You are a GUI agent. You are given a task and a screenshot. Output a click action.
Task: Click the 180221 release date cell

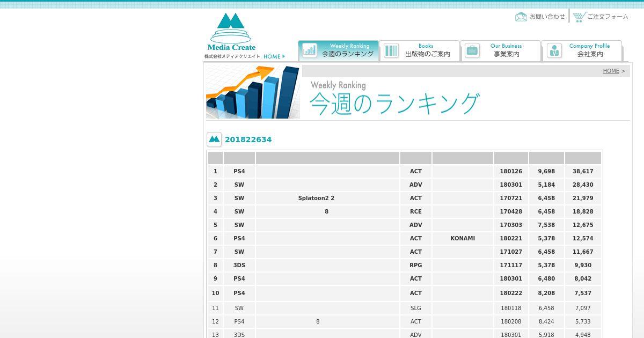[x=511, y=238]
